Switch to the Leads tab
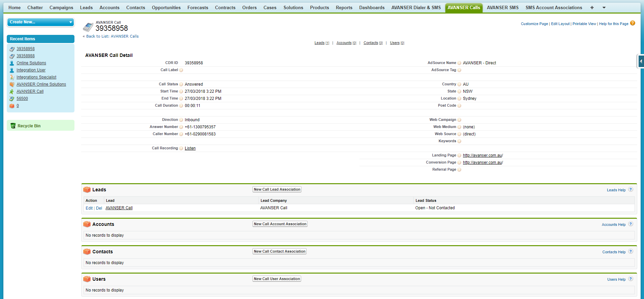 click(86, 7)
